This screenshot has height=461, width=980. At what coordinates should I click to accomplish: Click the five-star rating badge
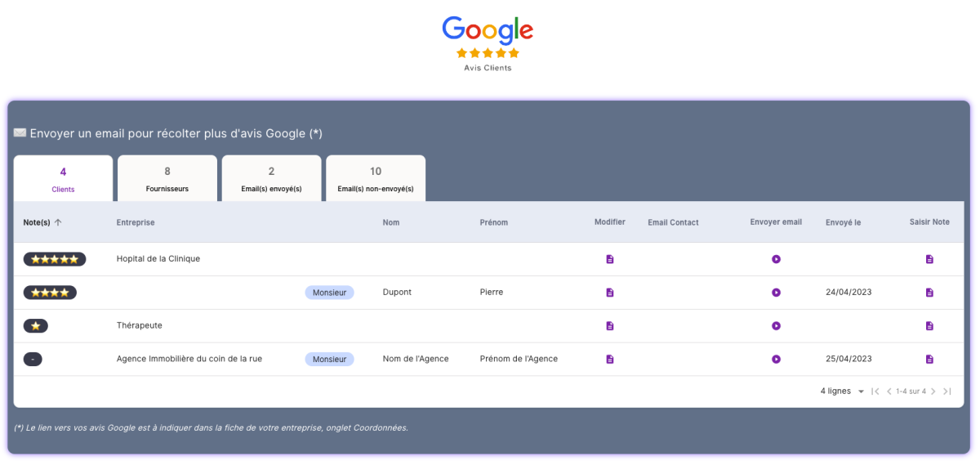point(55,259)
